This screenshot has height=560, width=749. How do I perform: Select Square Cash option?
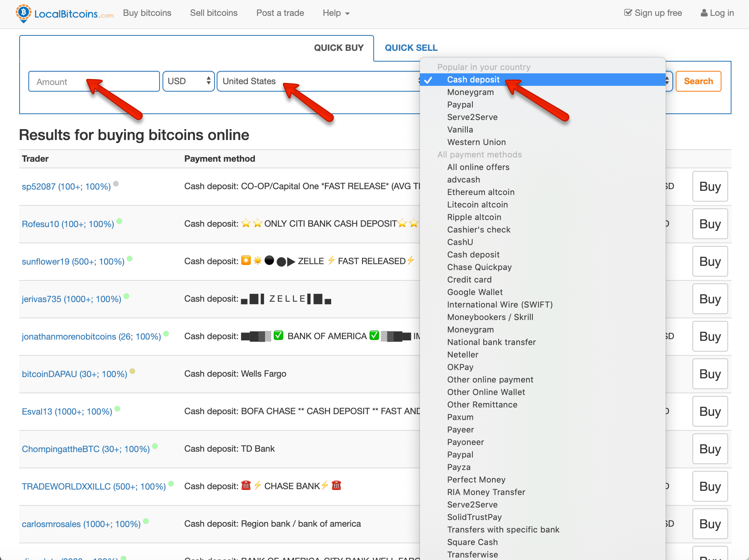click(543, 542)
